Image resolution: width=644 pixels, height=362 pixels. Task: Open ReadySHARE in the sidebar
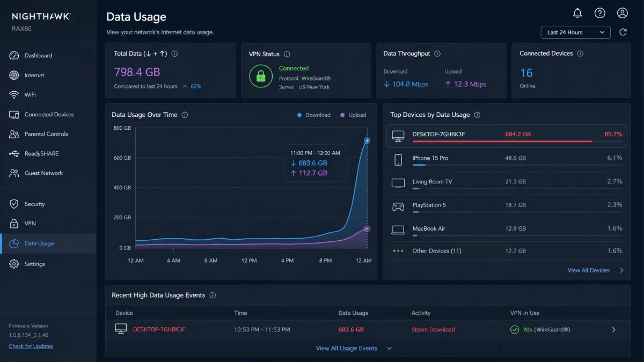click(48, 153)
